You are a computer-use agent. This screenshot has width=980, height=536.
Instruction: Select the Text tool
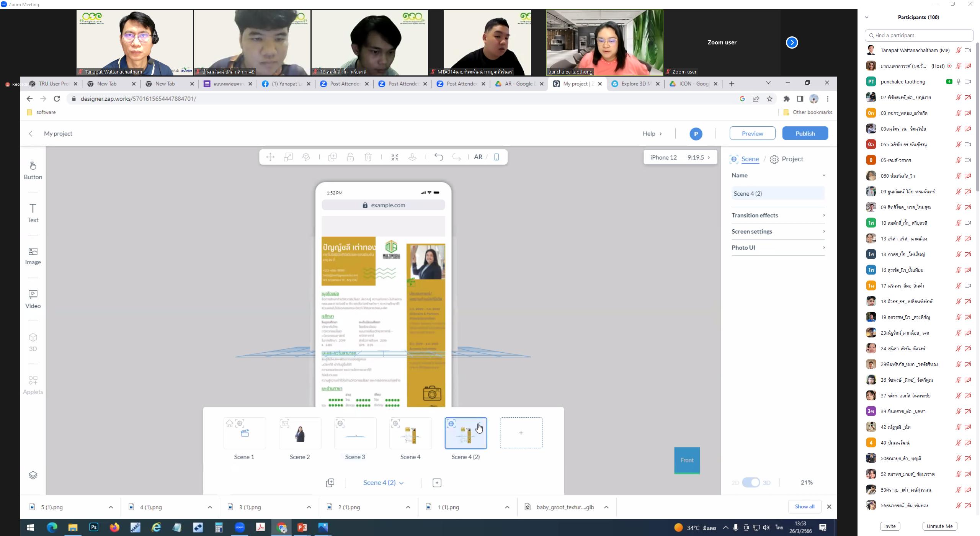click(x=33, y=213)
